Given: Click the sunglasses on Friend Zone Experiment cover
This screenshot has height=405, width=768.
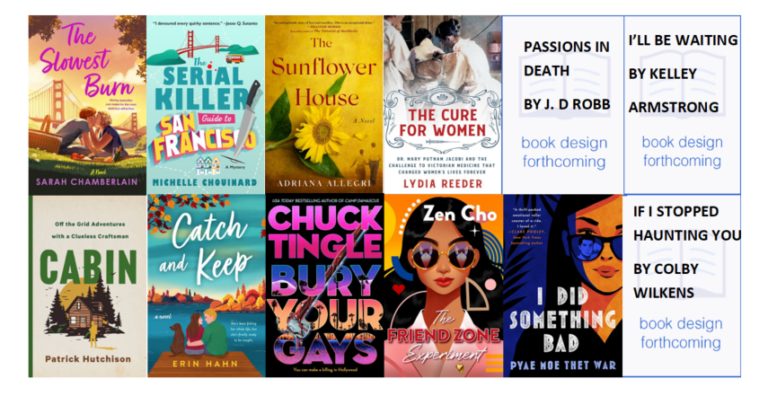Looking at the screenshot, I should (x=443, y=256).
